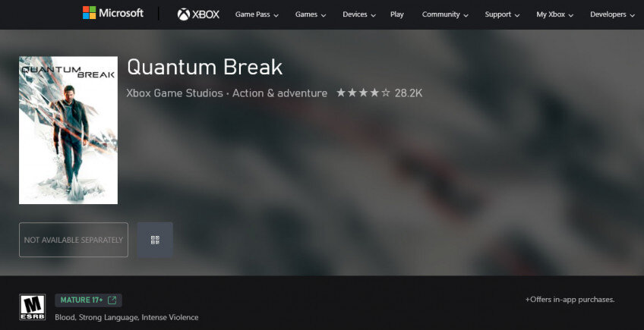
Task: Select the Xbox Game Studios publisher text
Action: [175, 93]
